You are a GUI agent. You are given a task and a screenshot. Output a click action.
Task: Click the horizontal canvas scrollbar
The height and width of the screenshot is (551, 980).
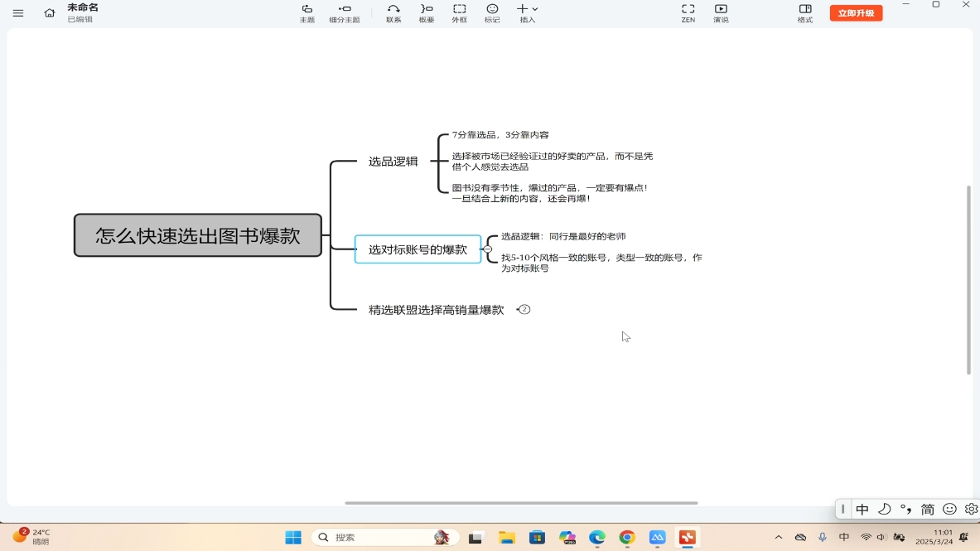point(521,500)
